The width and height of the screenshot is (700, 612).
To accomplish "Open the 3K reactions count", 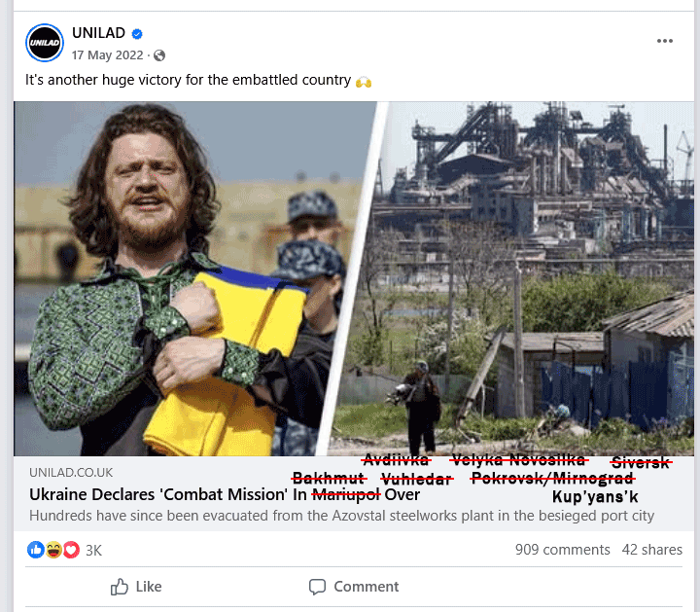I will pyautogui.click(x=93, y=551).
